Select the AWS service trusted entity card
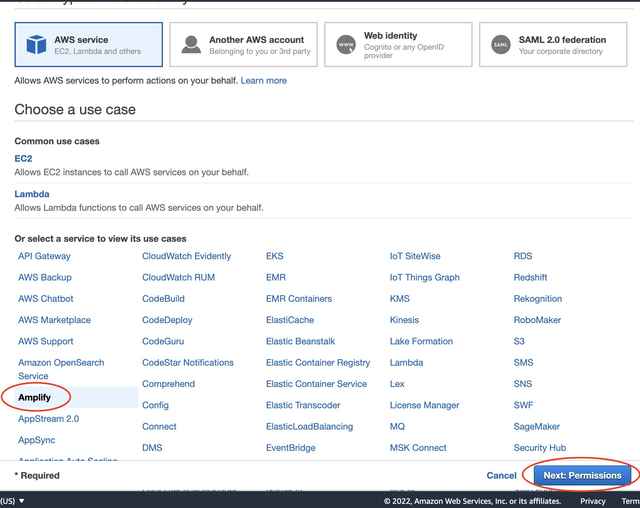The height and width of the screenshot is (508, 640). (x=89, y=44)
